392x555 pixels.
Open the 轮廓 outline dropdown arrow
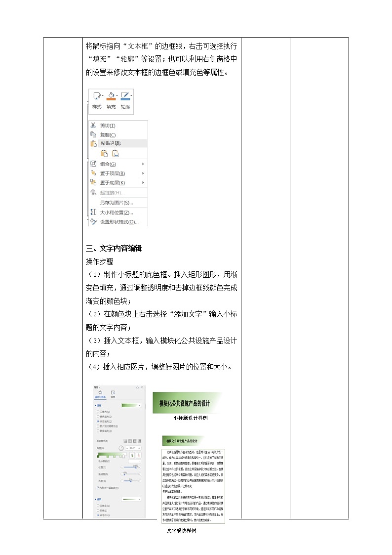coord(131,95)
